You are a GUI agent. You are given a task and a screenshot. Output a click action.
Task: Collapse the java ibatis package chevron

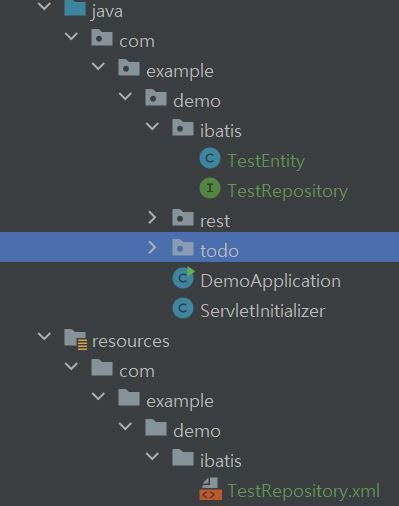[x=152, y=126]
